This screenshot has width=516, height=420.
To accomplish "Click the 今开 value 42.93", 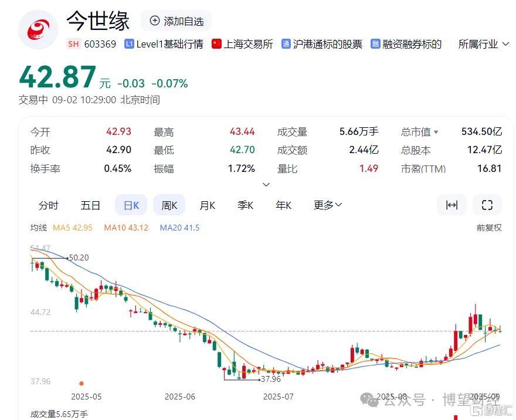I will click(118, 131).
